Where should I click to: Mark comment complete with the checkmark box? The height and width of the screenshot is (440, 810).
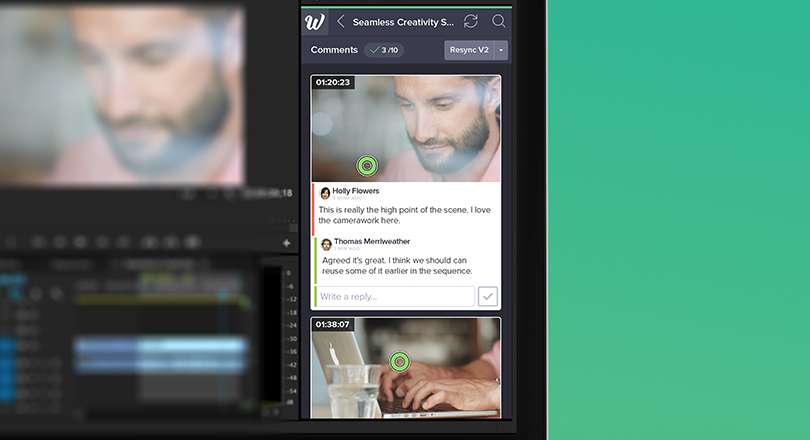pos(488,296)
